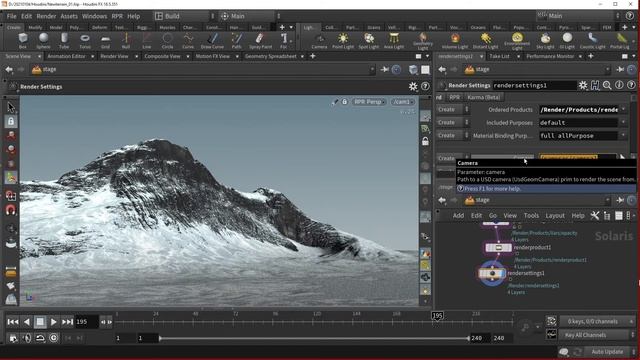Open the Windows menu
The width and height of the screenshot is (640, 360).
(94, 16)
